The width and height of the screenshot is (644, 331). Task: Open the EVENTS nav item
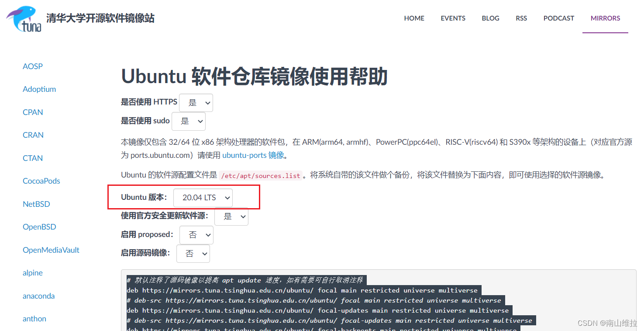(453, 18)
